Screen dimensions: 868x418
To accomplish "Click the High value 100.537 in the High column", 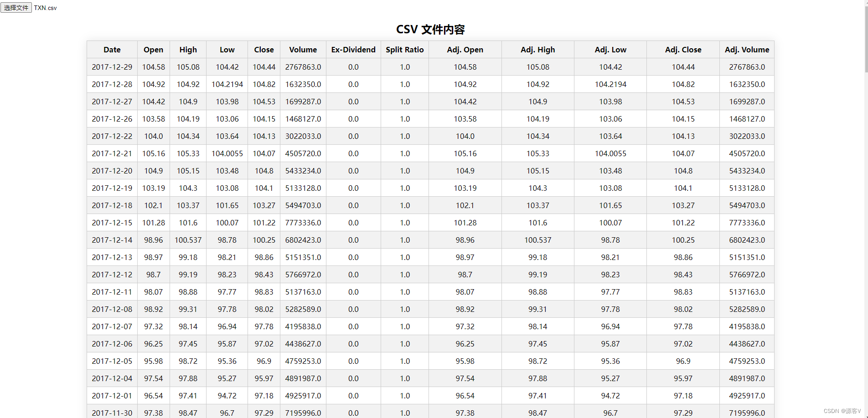I will (x=188, y=240).
